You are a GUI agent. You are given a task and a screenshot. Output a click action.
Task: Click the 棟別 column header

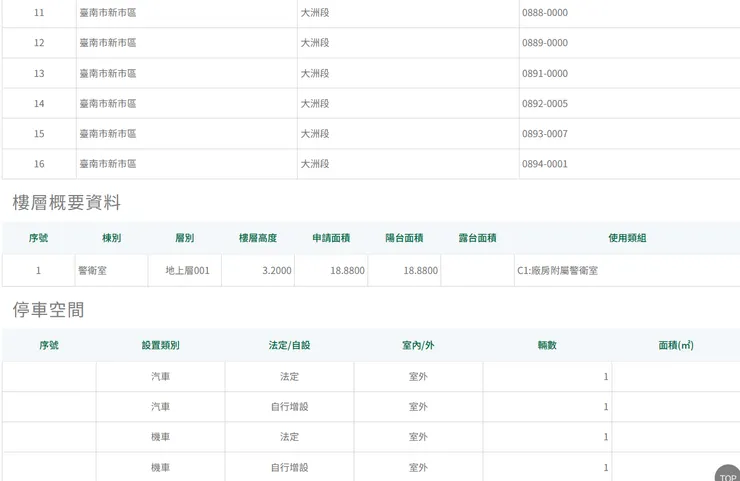pyautogui.click(x=111, y=238)
